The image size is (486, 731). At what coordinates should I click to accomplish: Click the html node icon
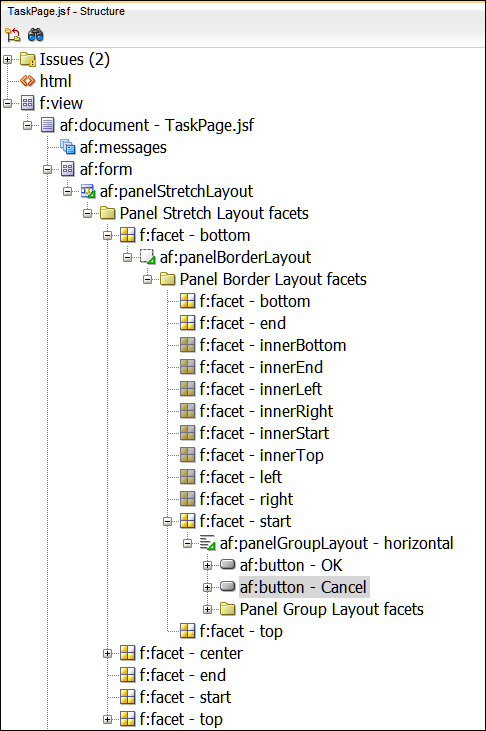tap(28, 81)
